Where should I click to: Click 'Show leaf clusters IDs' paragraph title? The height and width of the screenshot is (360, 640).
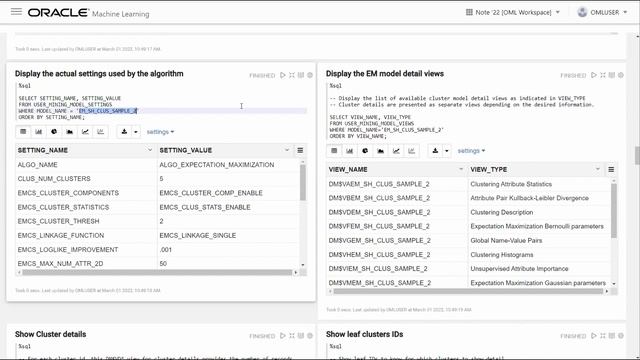[364, 334]
